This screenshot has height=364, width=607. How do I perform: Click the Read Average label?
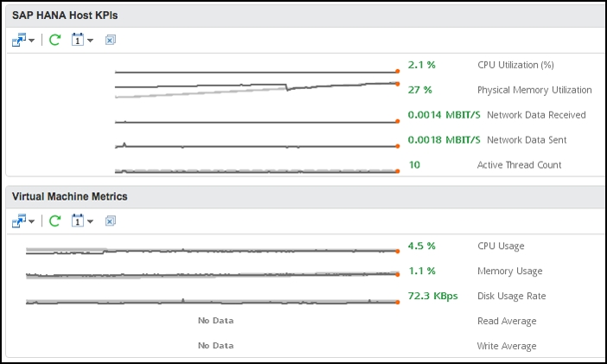click(x=507, y=321)
